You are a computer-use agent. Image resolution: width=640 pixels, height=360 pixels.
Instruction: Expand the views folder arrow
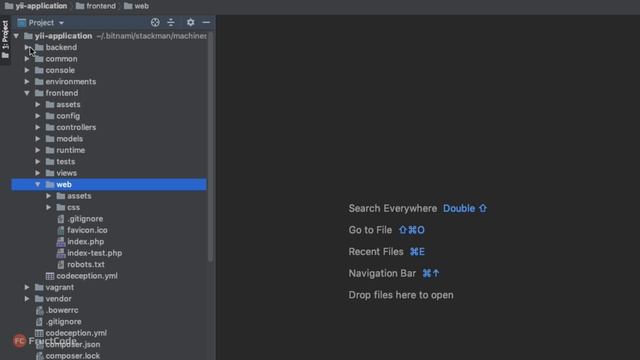38,173
